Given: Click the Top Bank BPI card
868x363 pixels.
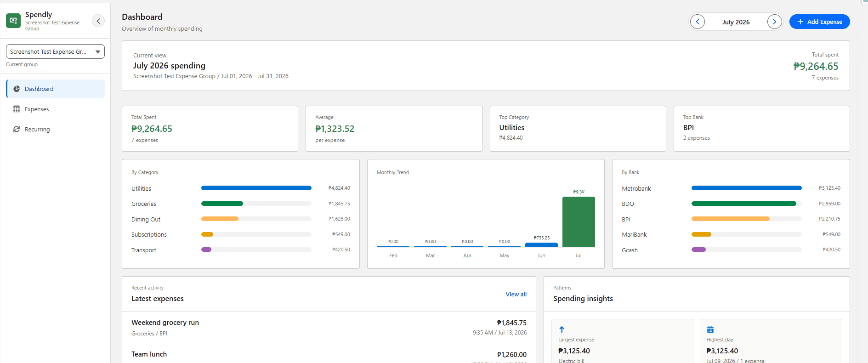Looking at the screenshot, I should (762, 129).
